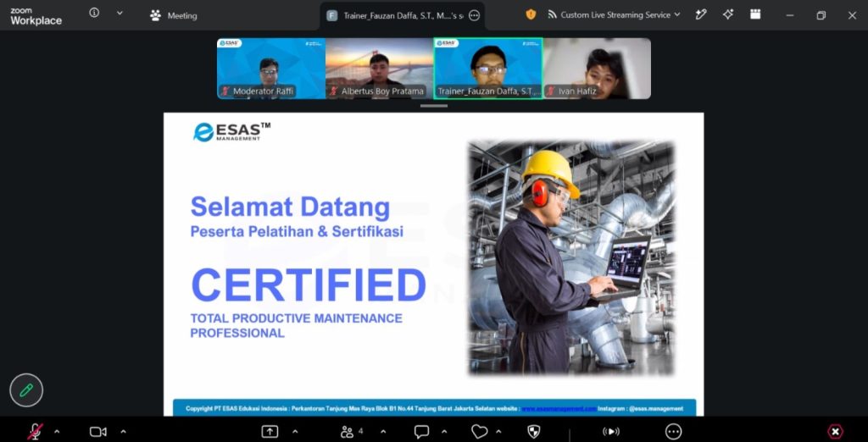Click the slide heading "Selamat Datang"

point(290,207)
